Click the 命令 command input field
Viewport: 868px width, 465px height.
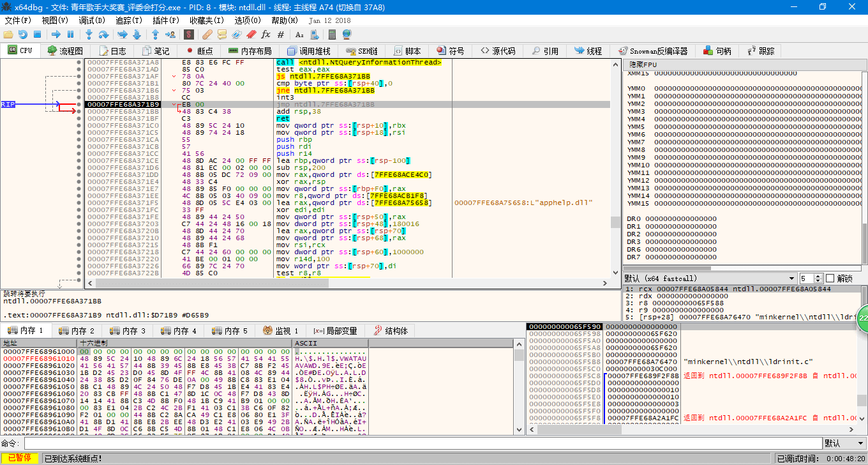coord(421,443)
